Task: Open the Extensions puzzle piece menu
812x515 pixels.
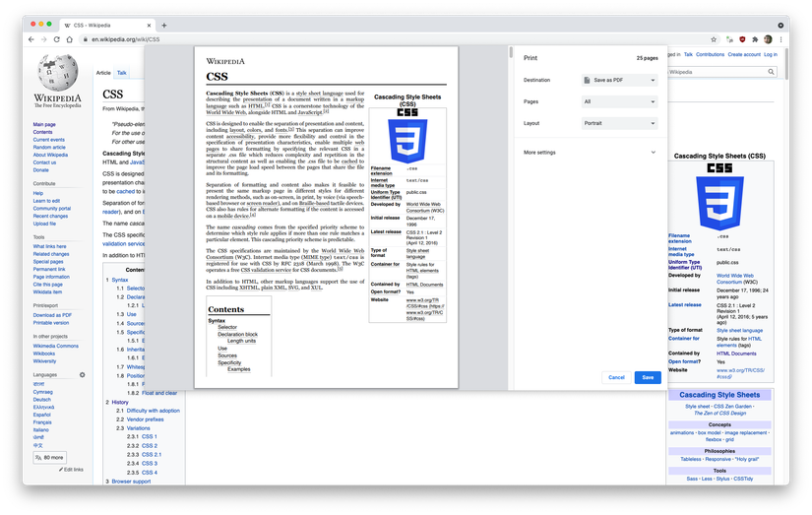Action: (755, 39)
